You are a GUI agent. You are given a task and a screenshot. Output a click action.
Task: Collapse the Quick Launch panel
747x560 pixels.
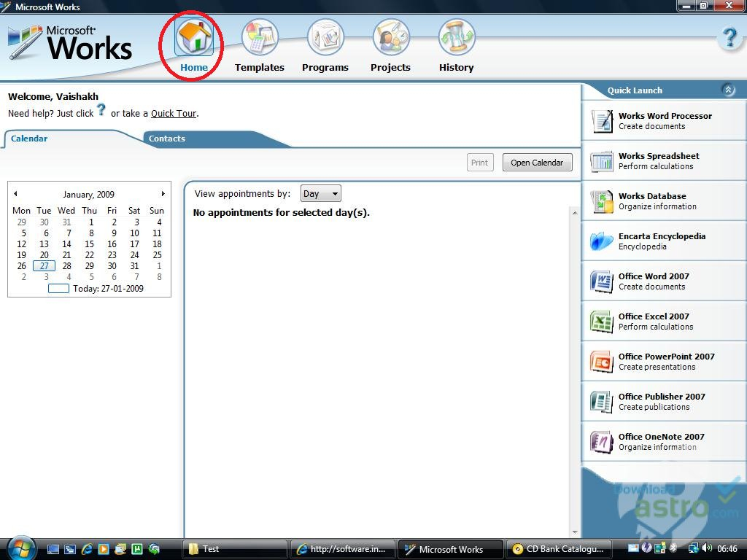point(728,90)
